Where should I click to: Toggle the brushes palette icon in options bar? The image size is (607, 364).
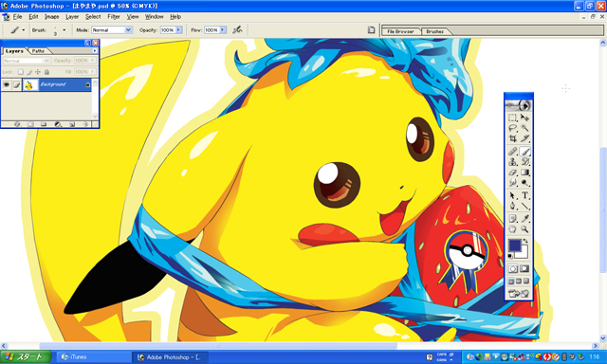coord(238,29)
